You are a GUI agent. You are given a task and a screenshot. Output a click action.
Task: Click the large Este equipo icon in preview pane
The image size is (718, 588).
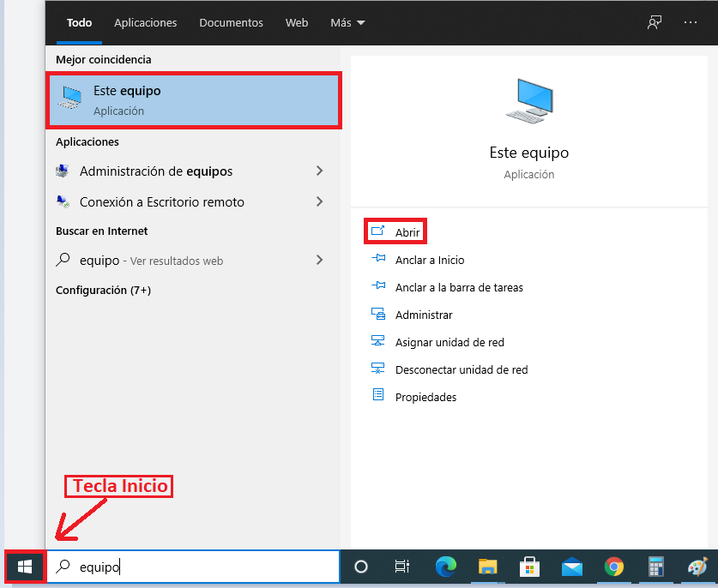(x=529, y=100)
